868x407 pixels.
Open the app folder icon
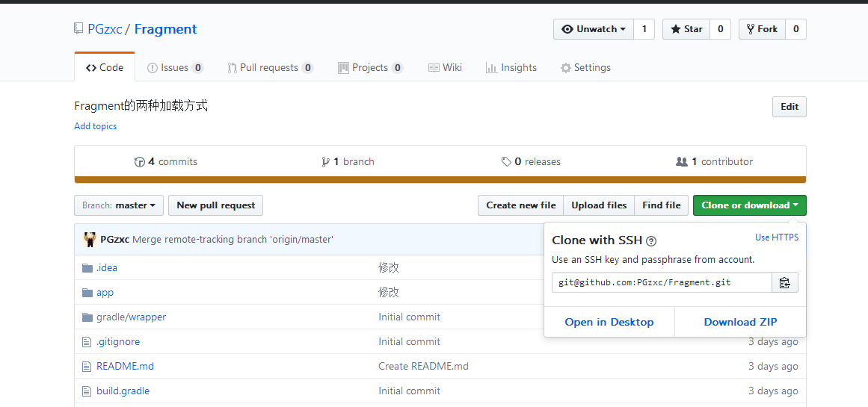point(87,293)
